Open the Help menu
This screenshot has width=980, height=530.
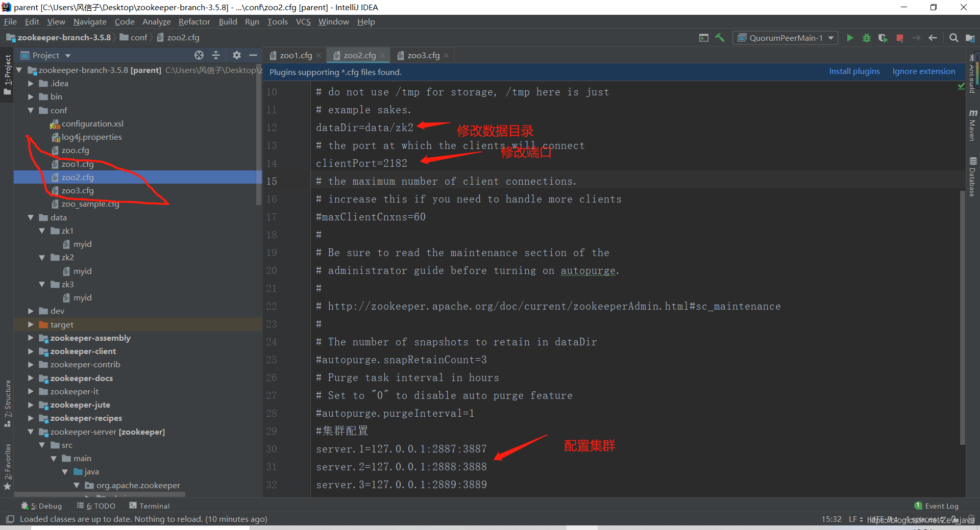[x=366, y=21]
